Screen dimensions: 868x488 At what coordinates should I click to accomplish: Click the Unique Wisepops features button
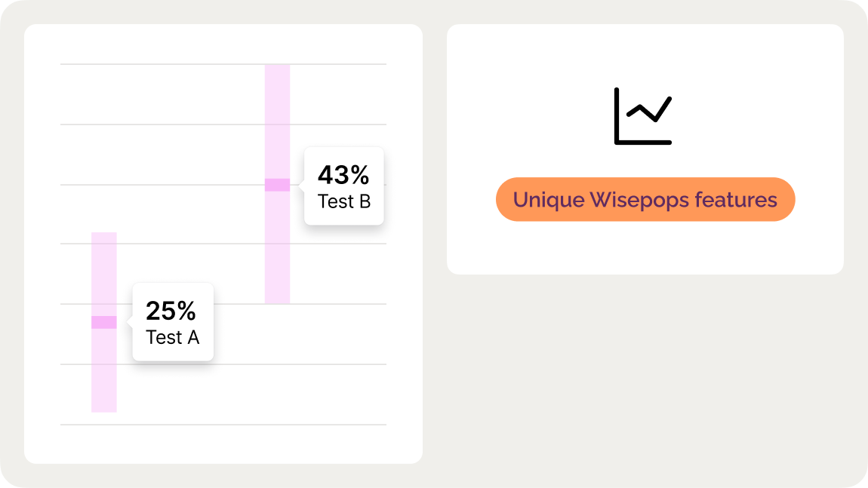point(645,200)
